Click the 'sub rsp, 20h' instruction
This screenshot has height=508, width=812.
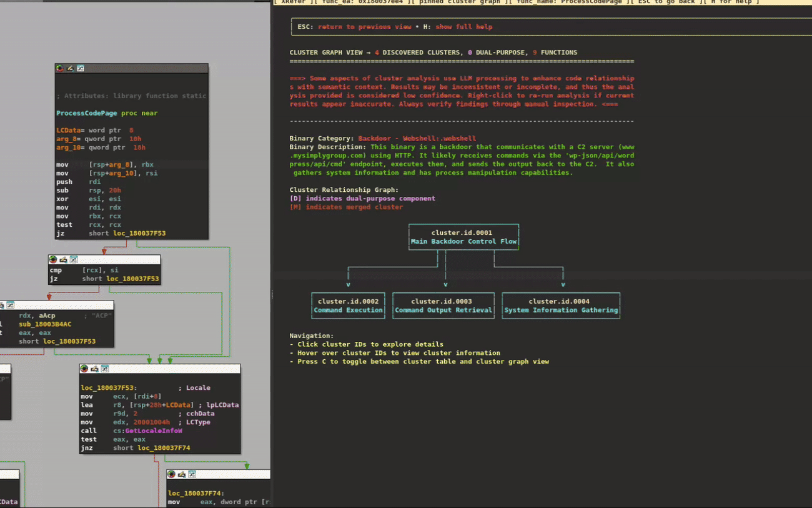coord(89,190)
